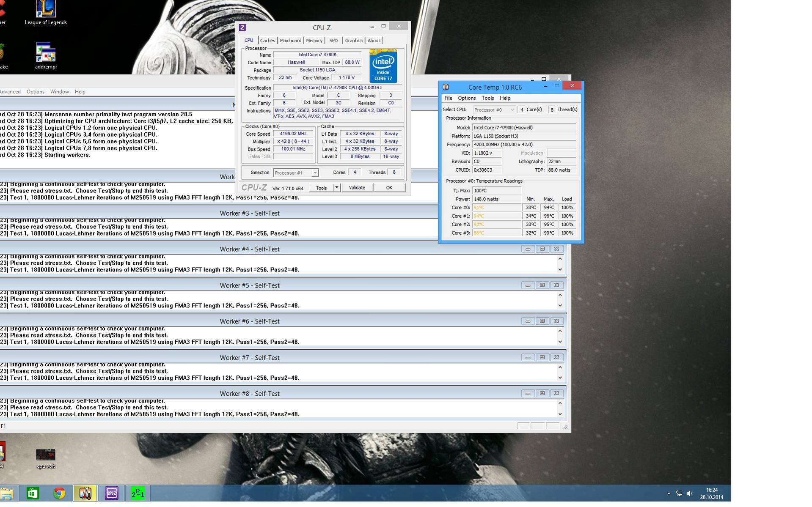This screenshot has height=507, width=812.
Task: Click the Tools button in CPU-Z
Action: pos(321,188)
